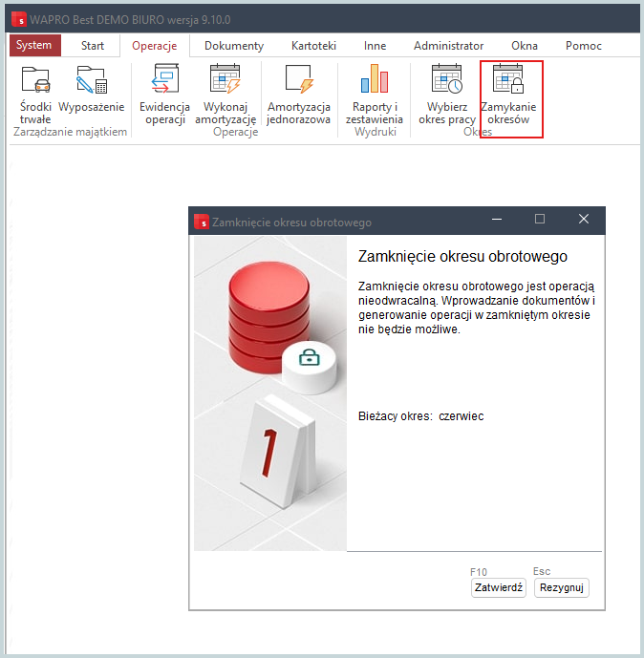Close the Zamknięcie okresu obrotowego dialog

coord(584,219)
